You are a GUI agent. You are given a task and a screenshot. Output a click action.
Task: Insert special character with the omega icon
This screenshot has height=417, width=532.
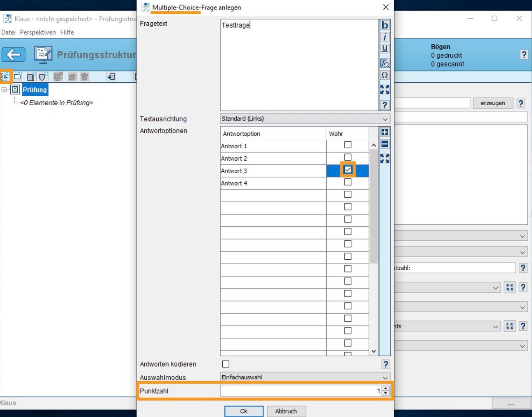click(x=384, y=75)
